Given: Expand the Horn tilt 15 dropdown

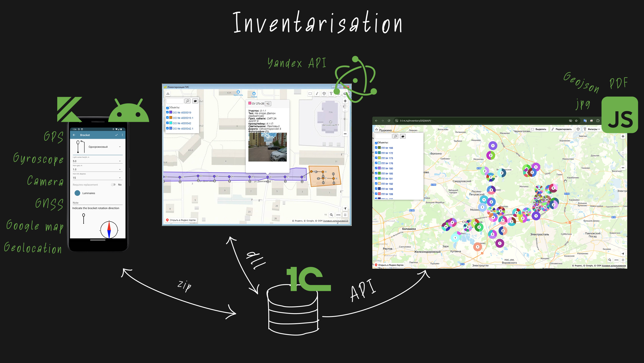Looking at the screenshot, I should (x=97, y=178).
